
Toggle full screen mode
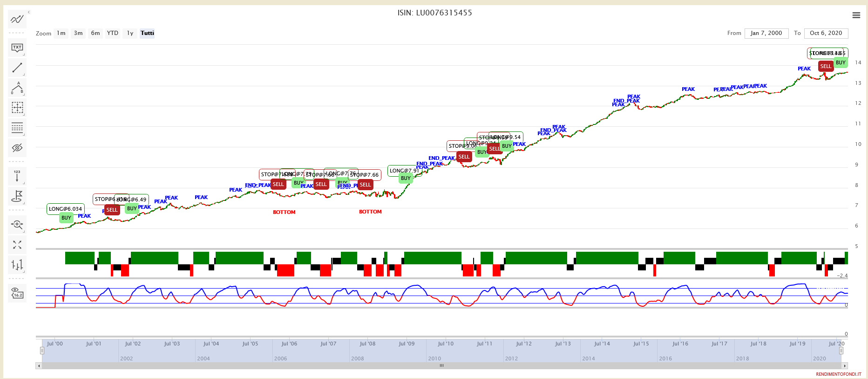pyautogui.click(x=17, y=245)
